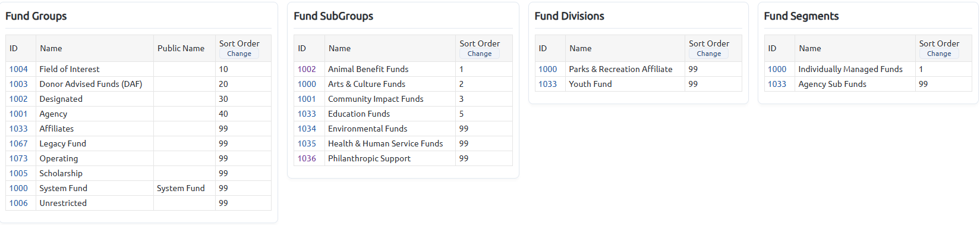
Task: Open Segment ID 1000 Individually Managed link
Action: pos(777,69)
